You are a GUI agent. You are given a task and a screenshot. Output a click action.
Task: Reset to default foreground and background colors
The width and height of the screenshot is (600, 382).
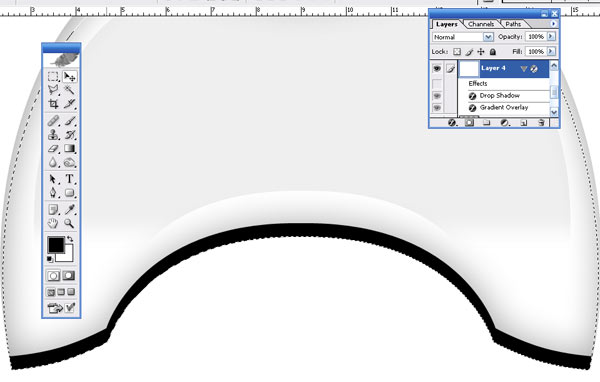[x=50, y=260]
